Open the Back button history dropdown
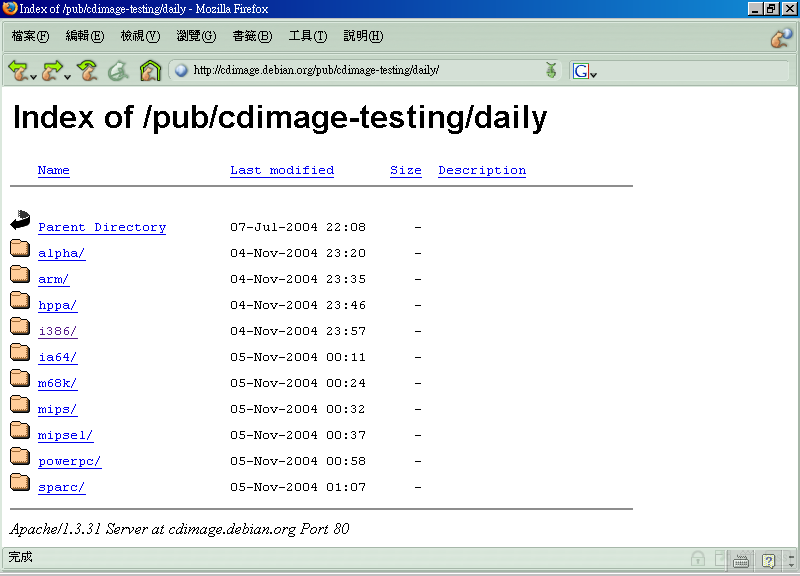The height and width of the screenshot is (576, 800). tap(33, 76)
